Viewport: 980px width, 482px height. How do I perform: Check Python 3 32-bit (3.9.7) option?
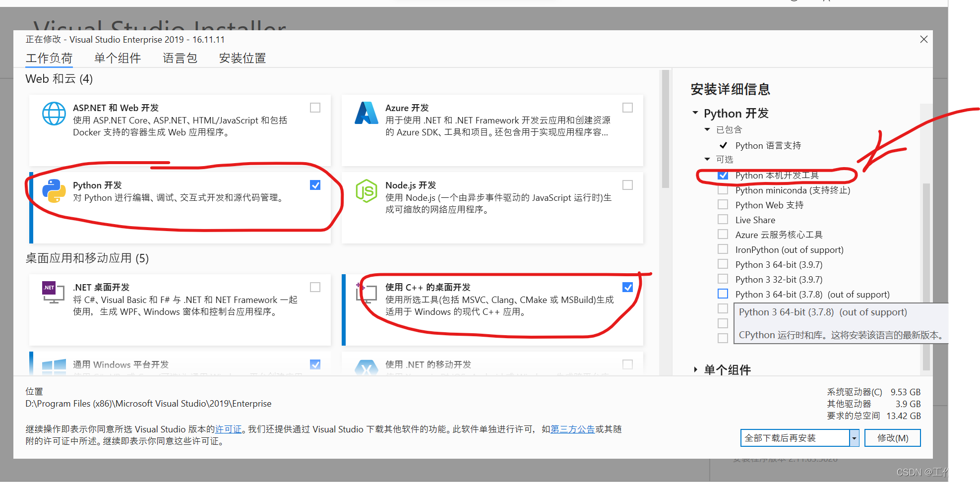tap(723, 279)
